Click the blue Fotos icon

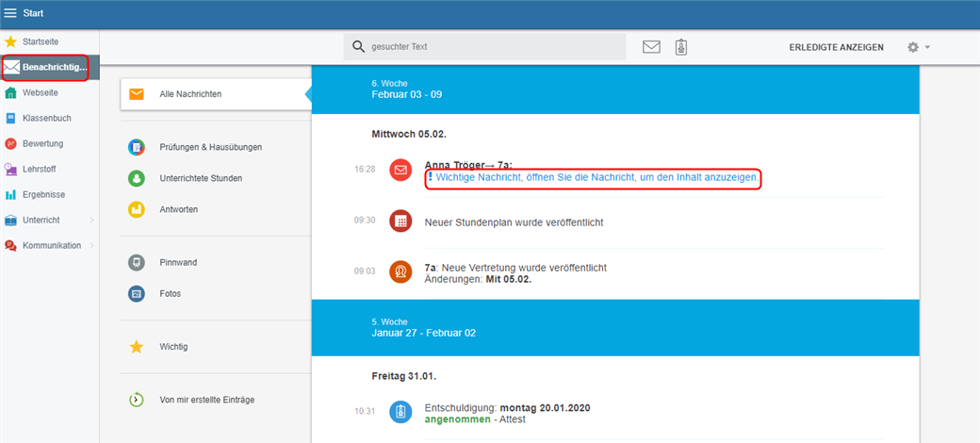[137, 294]
